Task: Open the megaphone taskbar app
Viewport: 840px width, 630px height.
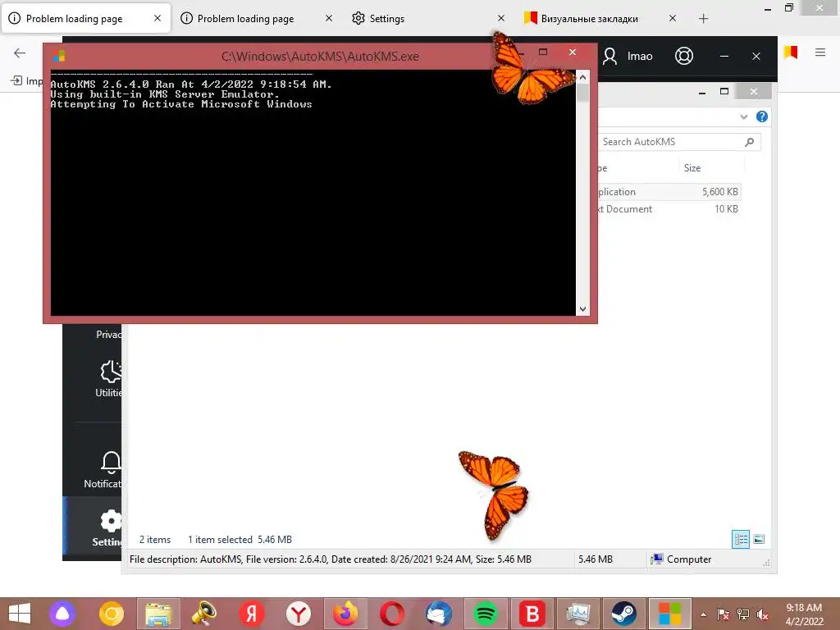Action: pos(204,614)
